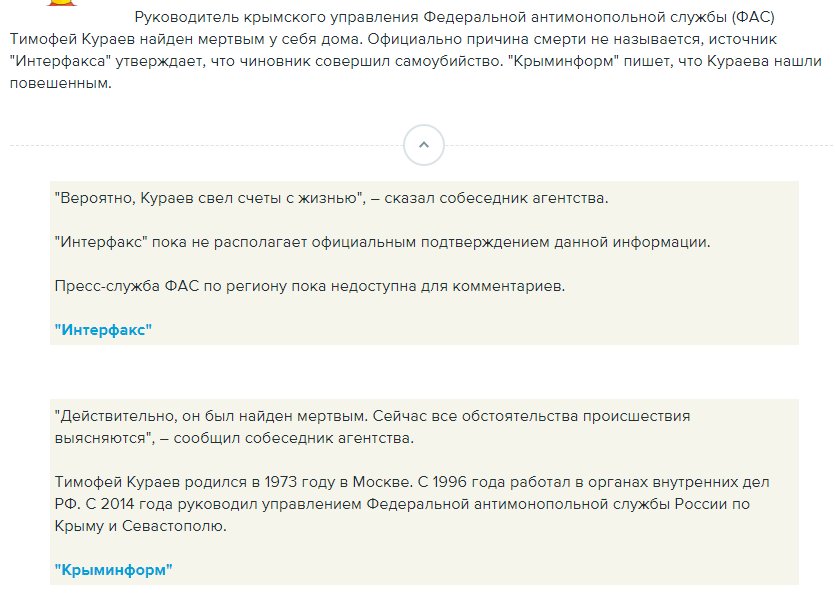This screenshot has height=597, width=835.
Task: Click the circular collapse control on the divider
Action: 424,144
